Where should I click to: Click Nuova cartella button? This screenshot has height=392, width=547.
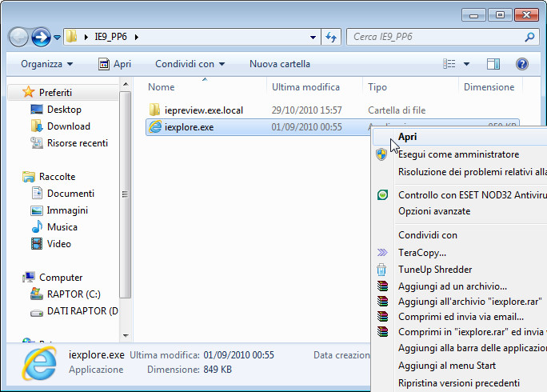coord(280,64)
